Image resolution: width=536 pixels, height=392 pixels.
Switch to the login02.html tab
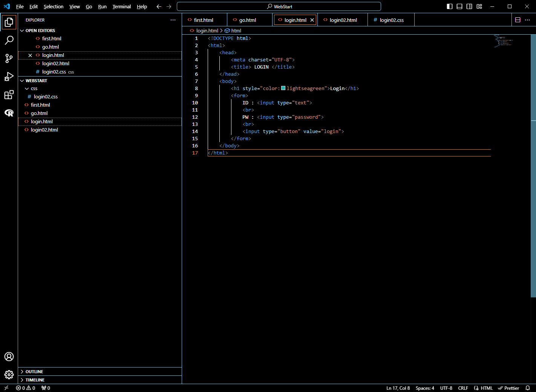click(x=343, y=20)
